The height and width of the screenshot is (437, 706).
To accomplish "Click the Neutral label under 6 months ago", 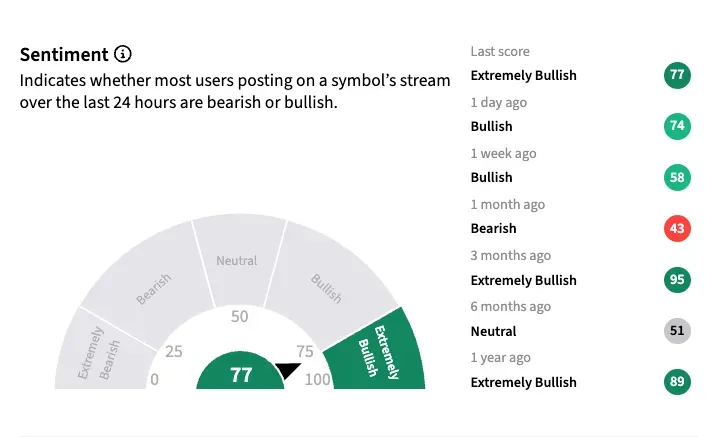I will click(x=493, y=331).
